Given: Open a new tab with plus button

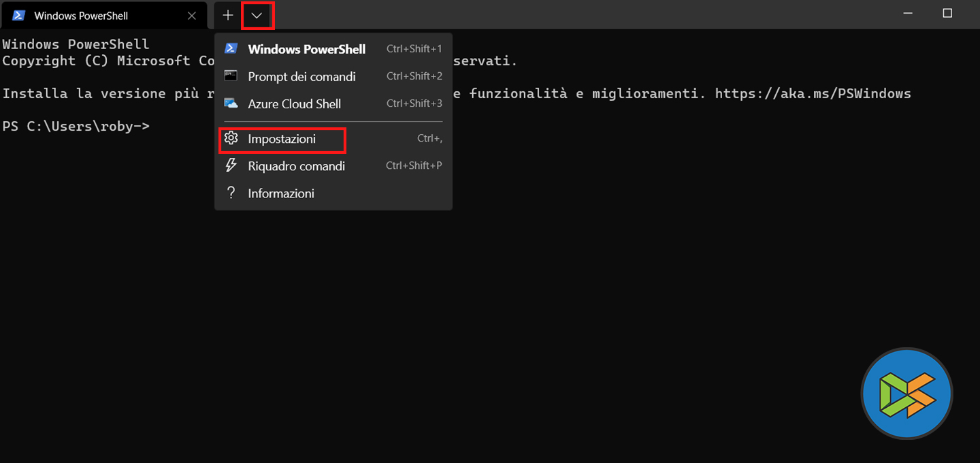Looking at the screenshot, I should 228,15.
